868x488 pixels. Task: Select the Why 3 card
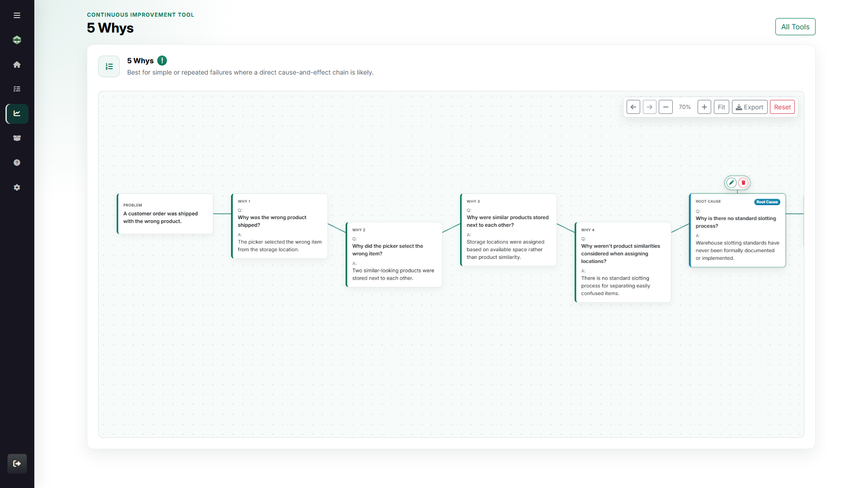(x=508, y=230)
